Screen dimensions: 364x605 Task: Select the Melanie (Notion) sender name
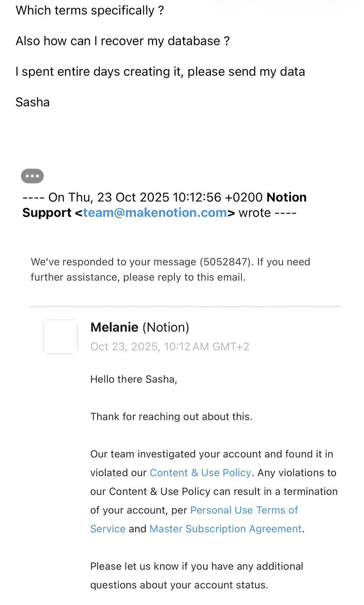click(x=140, y=327)
